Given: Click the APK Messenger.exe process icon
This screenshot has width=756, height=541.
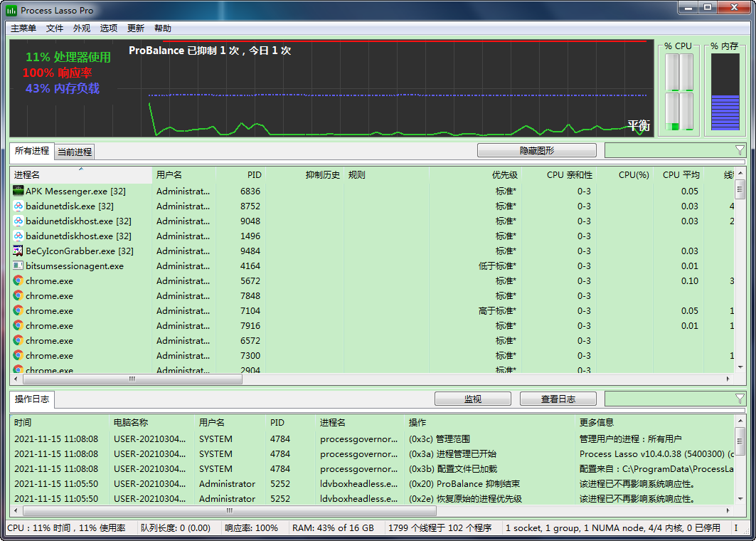Looking at the screenshot, I should (x=18, y=191).
